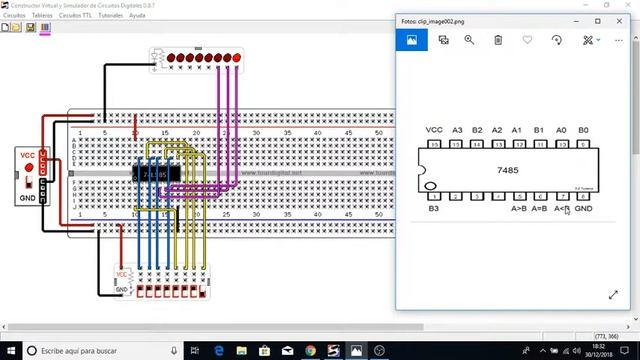Toggle the third DIP switch from the left

158,291
